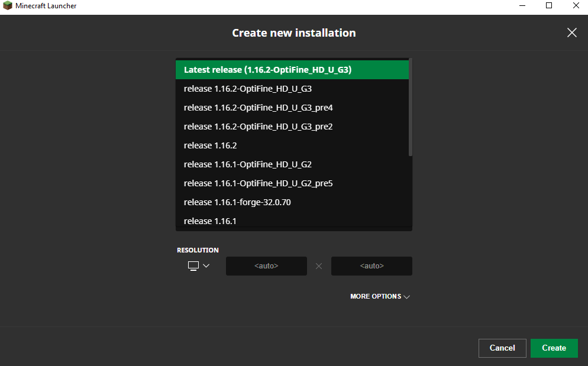Click the resolution height input field
The width and height of the screenshot is (588, 366).
[x=371, y=266]
